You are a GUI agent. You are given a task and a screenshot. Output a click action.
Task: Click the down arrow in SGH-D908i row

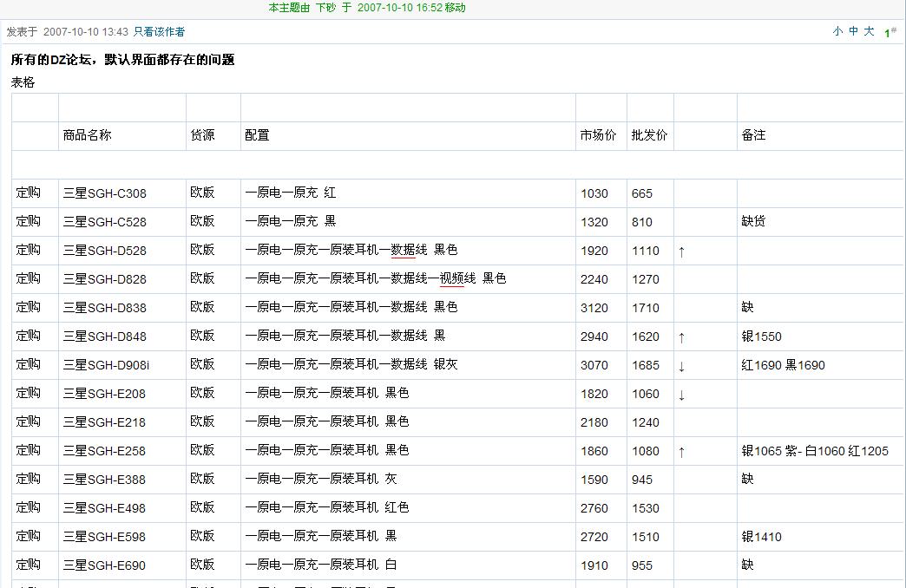click(682, 366)
